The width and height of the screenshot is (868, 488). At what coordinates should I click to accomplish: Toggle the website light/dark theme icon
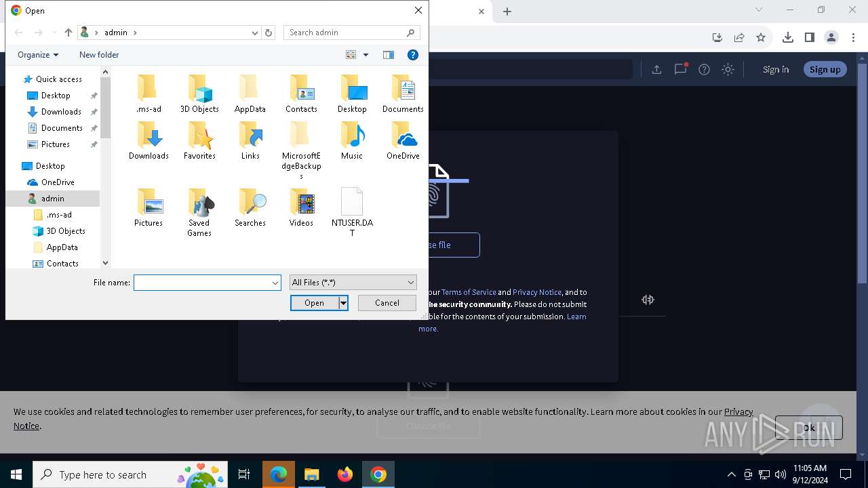728,69
